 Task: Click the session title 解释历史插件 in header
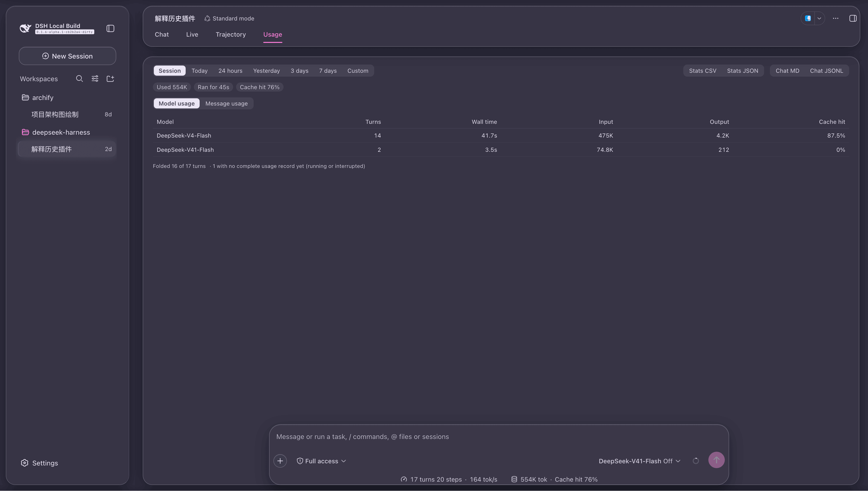click(x=175, y=19)
